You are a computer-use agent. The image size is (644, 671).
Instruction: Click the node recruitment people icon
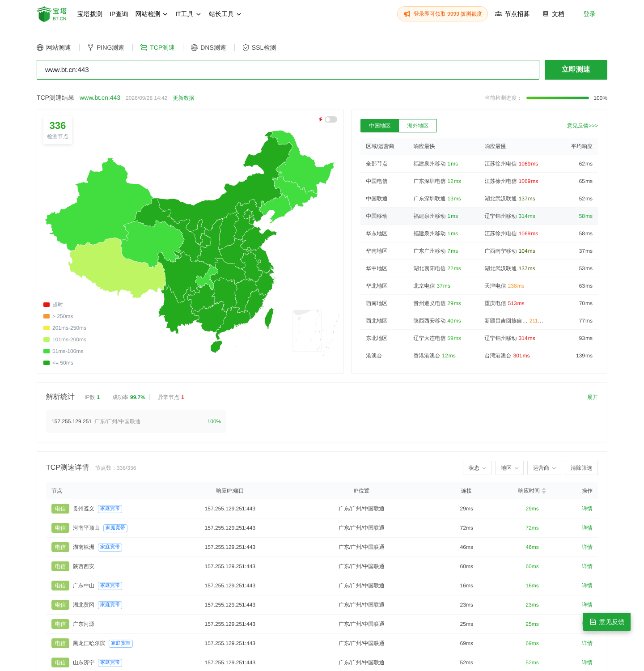[498, 14]
